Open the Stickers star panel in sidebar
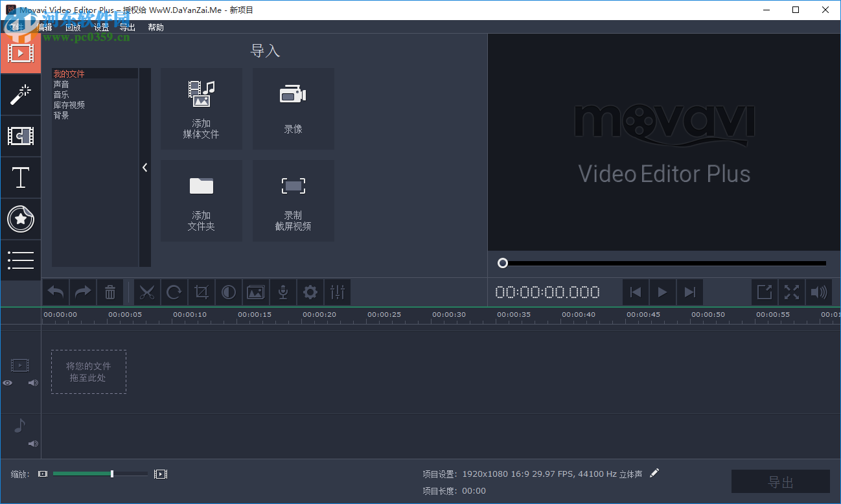This screenshot has height=504, width=841. 21,219
